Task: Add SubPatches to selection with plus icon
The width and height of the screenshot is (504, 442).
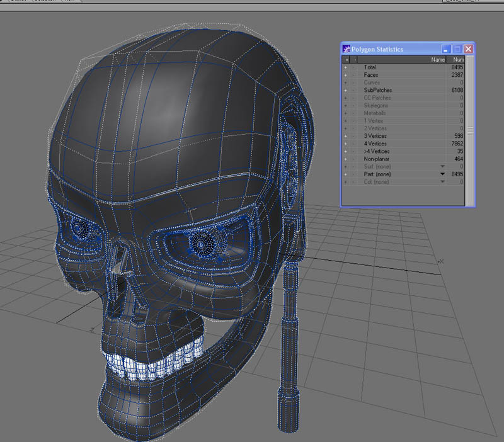Action: click(345, 90)
